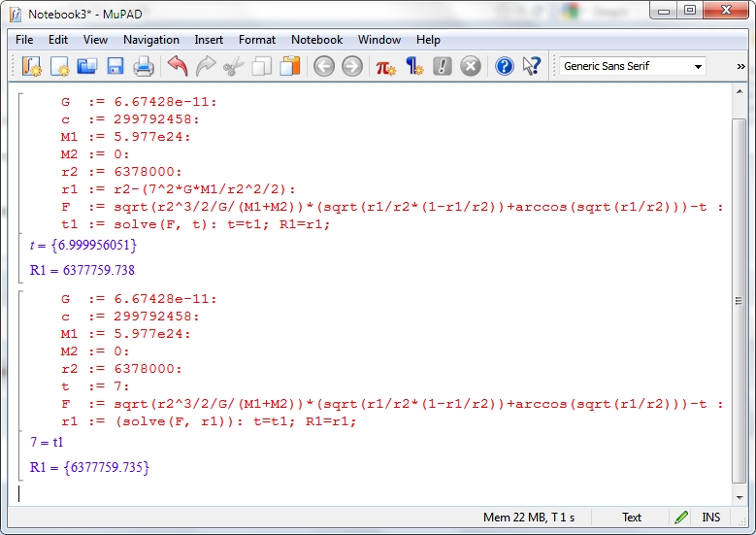Image resolution: width=756 pixels, height=535 pixels.
Task: Insert text paragraph with the pilcrow icon
Action: coord(414,66)
